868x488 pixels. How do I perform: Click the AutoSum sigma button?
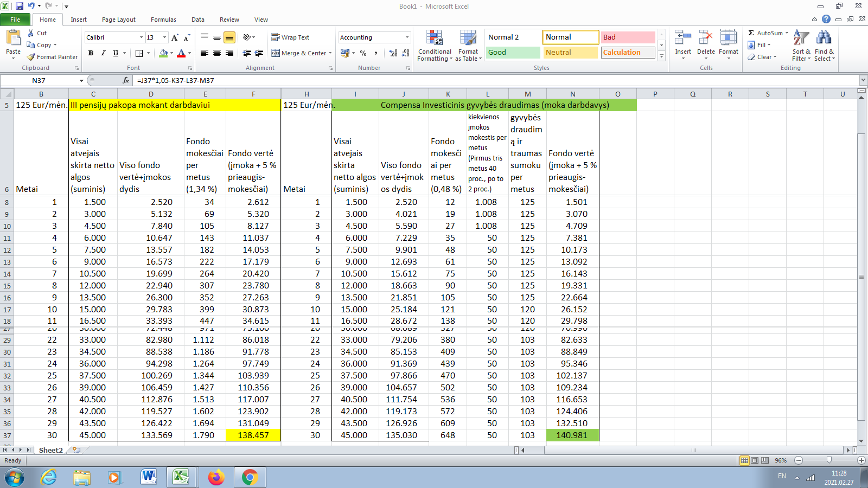click(x=765, y=33)
